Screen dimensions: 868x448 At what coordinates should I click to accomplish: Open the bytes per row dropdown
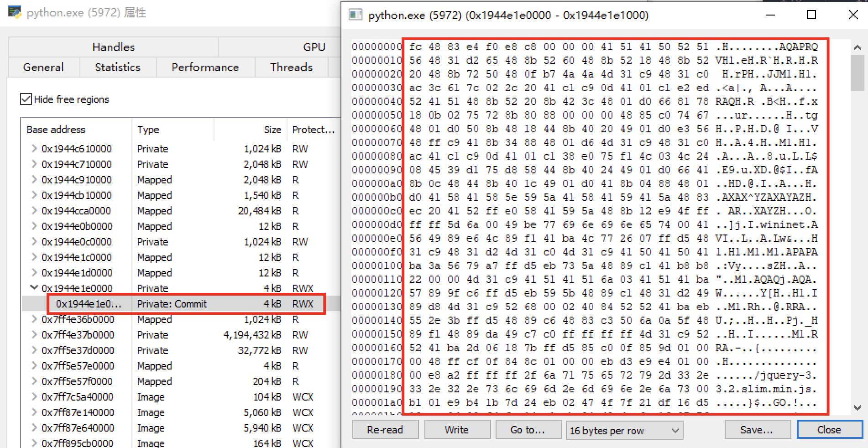624,430
